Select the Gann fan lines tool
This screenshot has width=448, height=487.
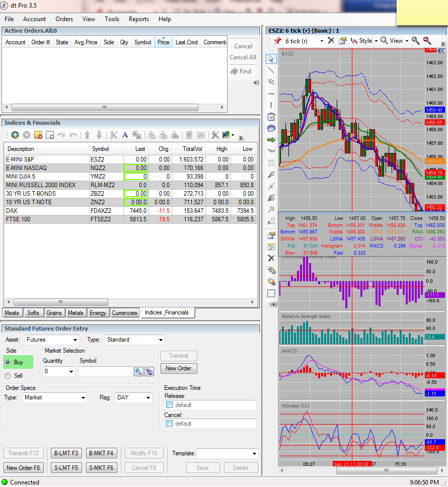[x=271, y=198]
